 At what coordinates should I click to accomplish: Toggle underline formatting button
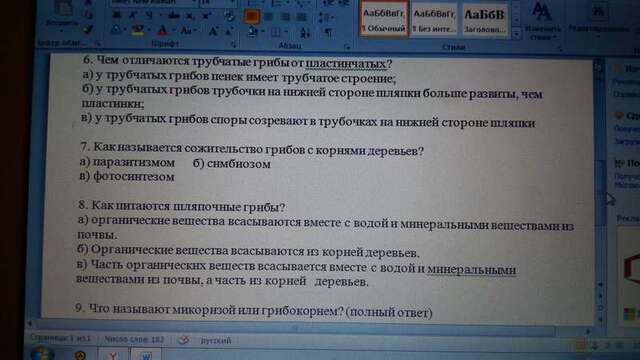coord(149,16)
